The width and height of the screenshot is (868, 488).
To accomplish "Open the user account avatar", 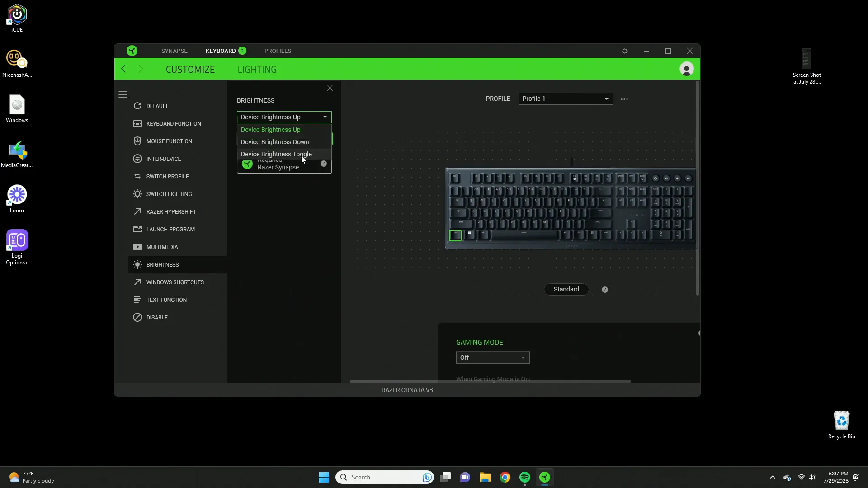I will pos(686,69).
